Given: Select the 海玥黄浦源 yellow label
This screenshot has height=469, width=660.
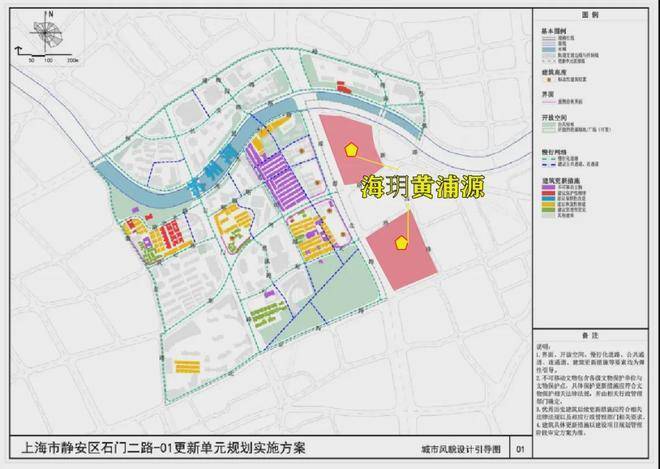Looking at the screenshot, I should click(422, 187).
